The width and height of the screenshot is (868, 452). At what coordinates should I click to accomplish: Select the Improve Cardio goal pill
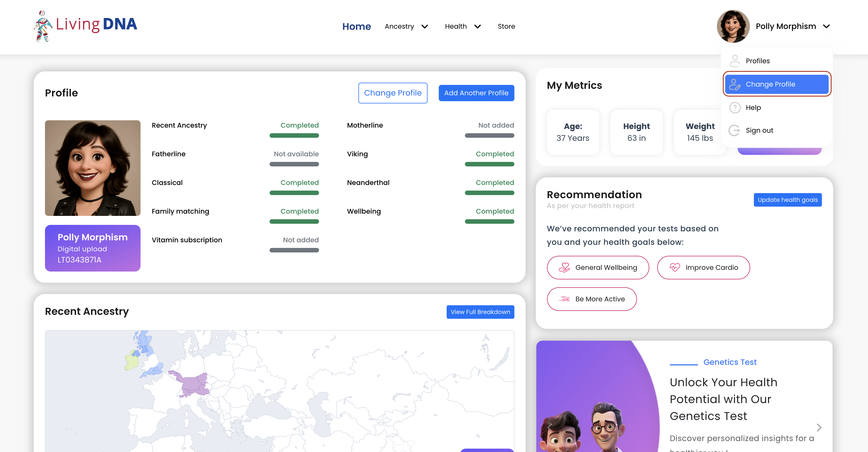point(703,268)
